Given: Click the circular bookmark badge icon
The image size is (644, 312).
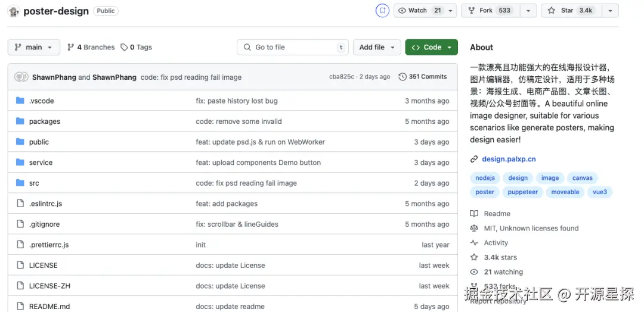Looking at the screenshot, I should pos(382,11).
